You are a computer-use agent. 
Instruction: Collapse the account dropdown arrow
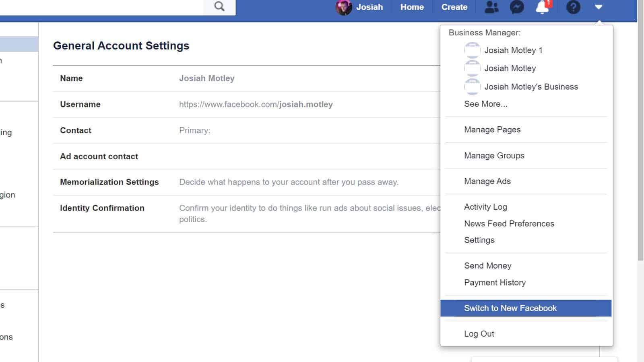point(599,7)
